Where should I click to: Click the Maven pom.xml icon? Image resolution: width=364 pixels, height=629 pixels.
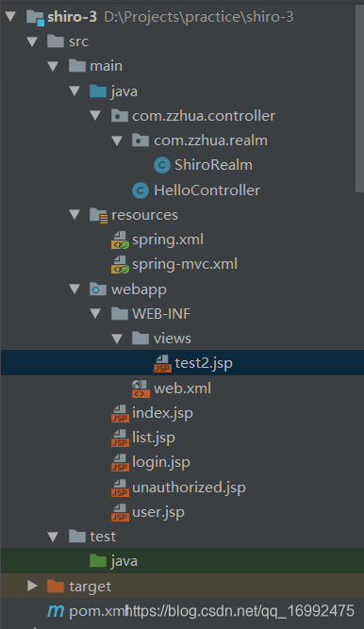click(x=56, y=611)
